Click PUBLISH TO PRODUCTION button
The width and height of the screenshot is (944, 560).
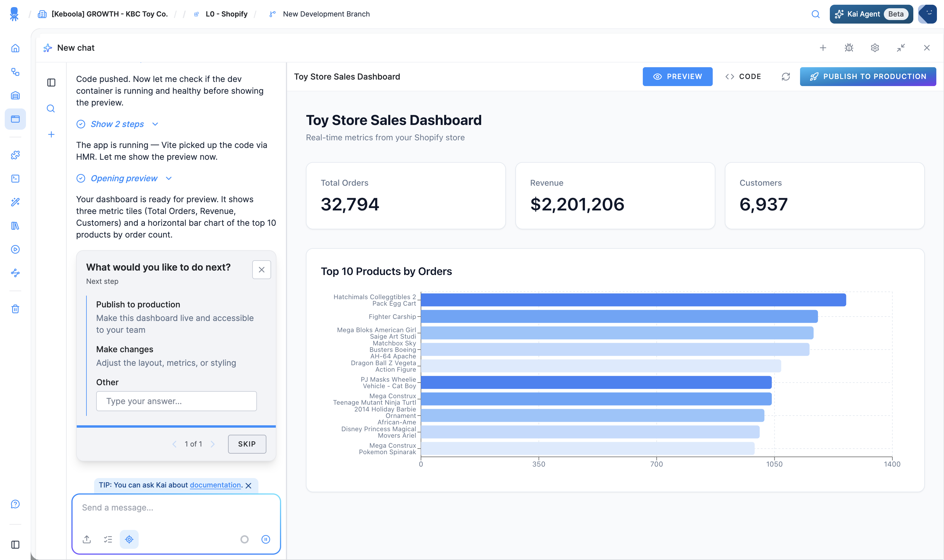click(x=868, y=77)
